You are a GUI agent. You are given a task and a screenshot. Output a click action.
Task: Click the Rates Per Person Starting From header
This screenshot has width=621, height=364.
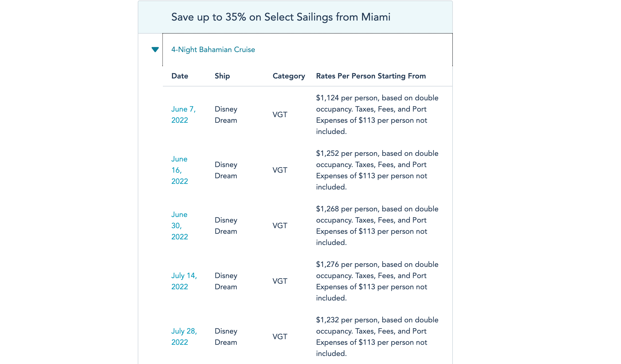click(x=371, y=76)
